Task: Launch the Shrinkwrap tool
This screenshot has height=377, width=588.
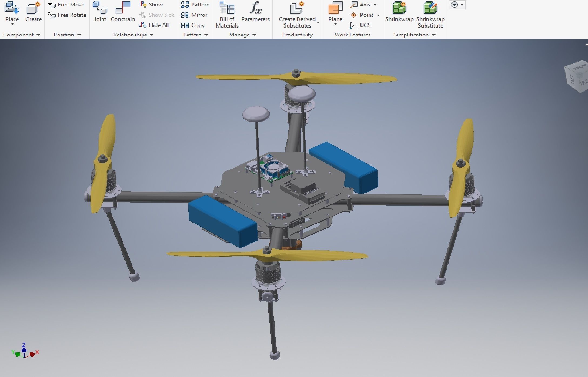Action: [399, 11]
